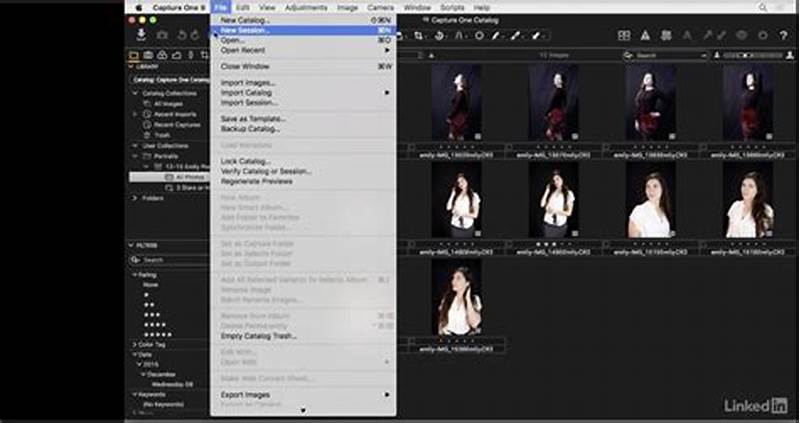Filter by rating None
800x423 pixels.
151,285
